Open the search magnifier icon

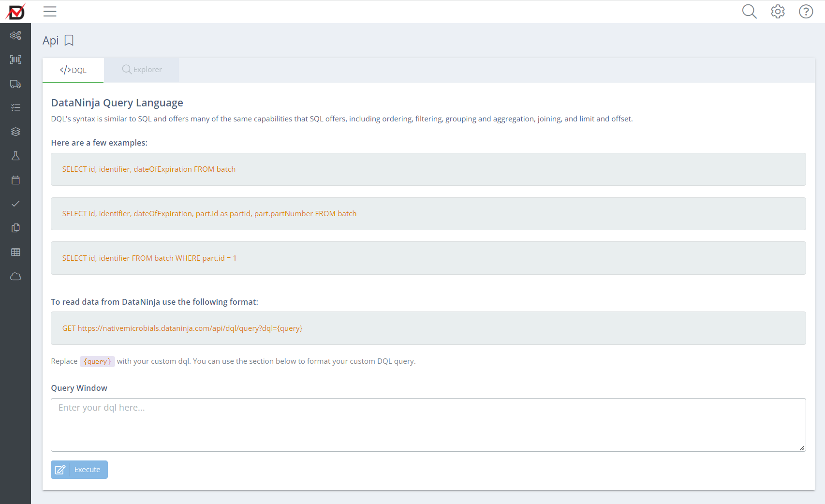(x=749, y=12)
